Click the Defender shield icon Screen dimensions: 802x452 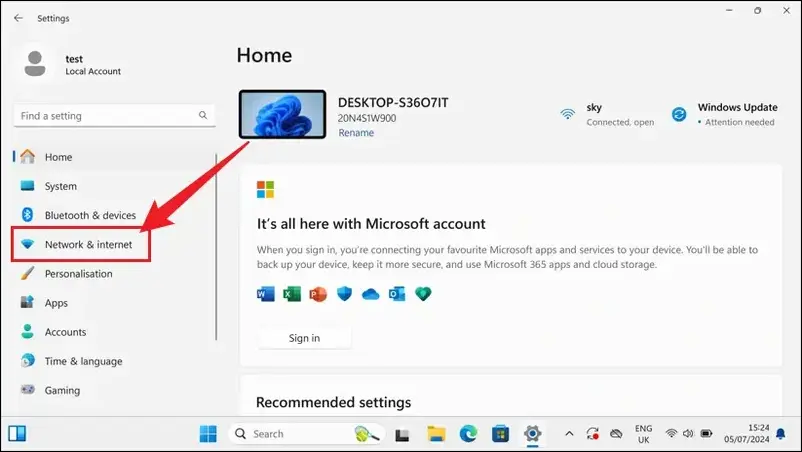pos(344,293)
